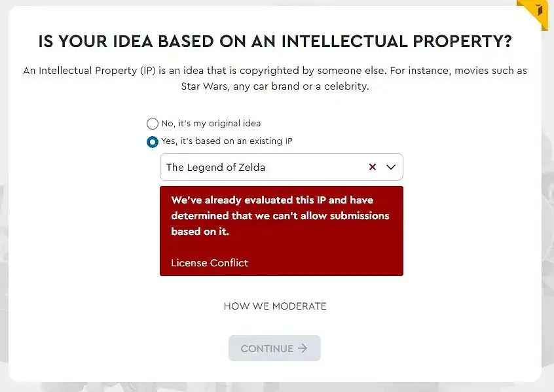
Task: Click the "License Conflict" reason text
Action: tap(210, 262)
